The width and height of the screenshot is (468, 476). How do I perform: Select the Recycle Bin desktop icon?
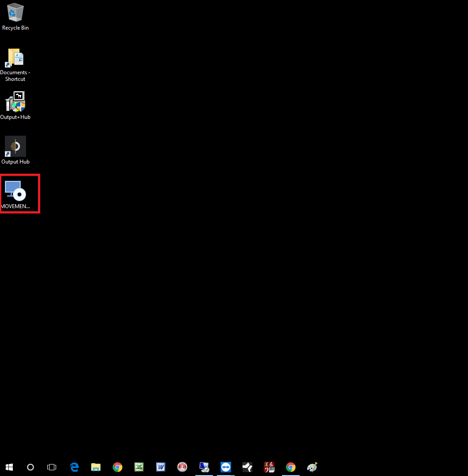[15, 17]
